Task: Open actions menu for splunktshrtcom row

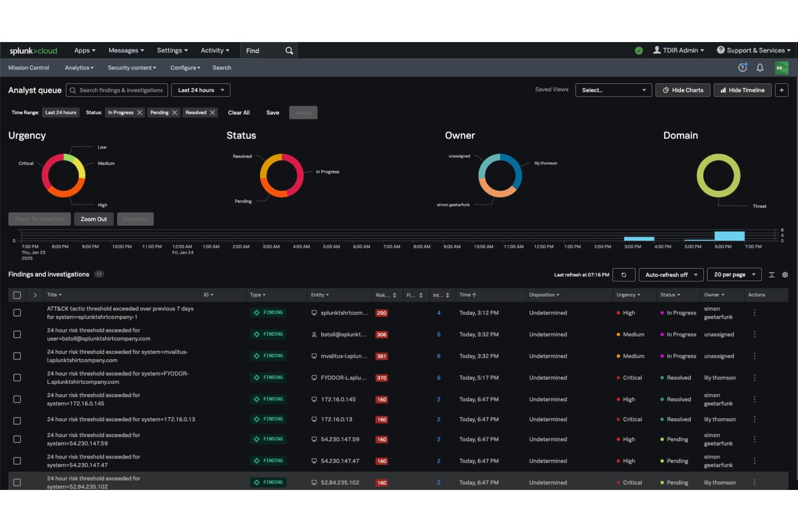Action: (754, 313)
